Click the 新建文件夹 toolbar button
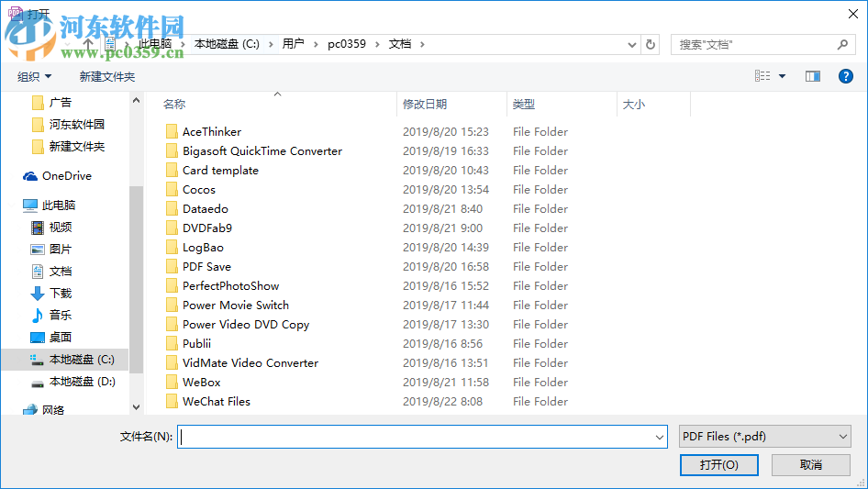Screen dimensions: 868x489 [106, 76]
